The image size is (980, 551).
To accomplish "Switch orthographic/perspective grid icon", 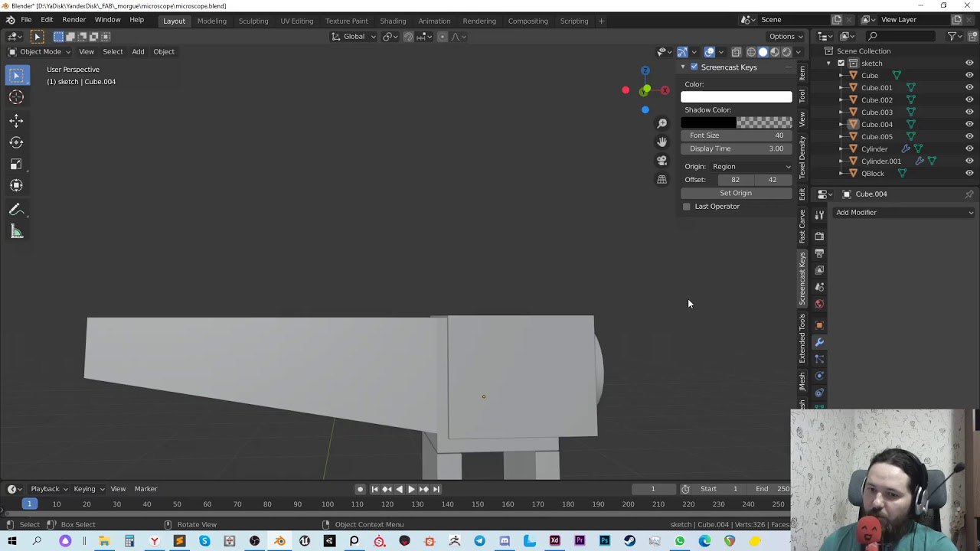I will [661, 179].
